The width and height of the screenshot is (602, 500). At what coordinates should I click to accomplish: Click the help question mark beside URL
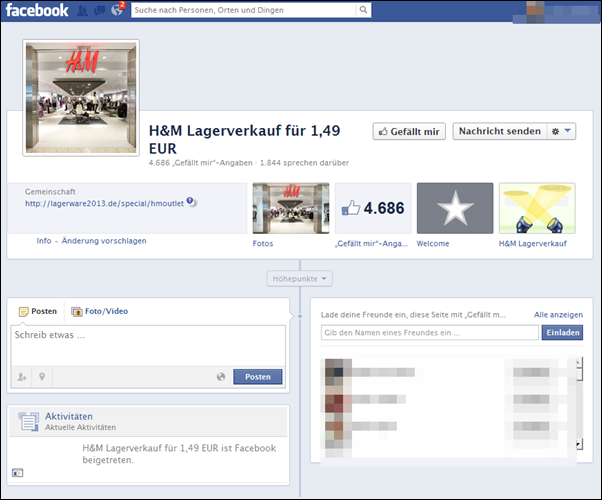(x=191, y=202)
